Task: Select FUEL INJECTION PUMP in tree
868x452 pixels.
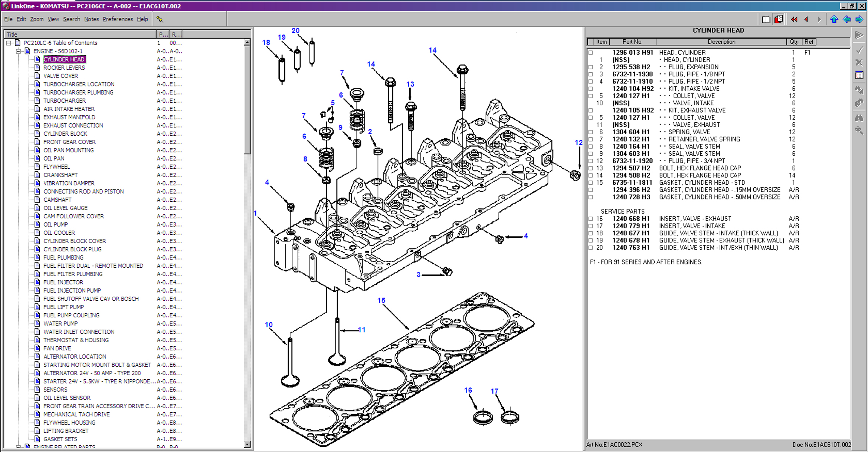Action: click(x=72, y=290)
